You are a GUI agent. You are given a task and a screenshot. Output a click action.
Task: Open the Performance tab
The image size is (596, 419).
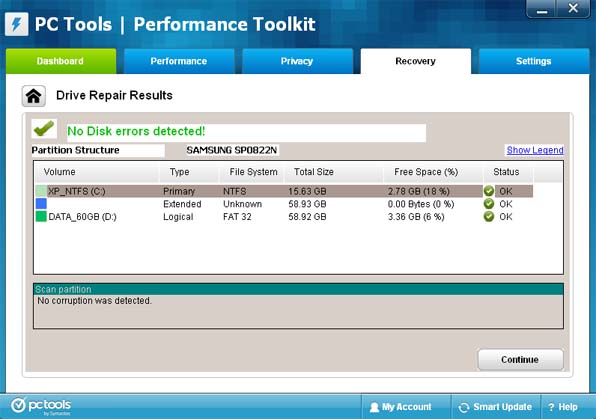(x=179, y=61)
